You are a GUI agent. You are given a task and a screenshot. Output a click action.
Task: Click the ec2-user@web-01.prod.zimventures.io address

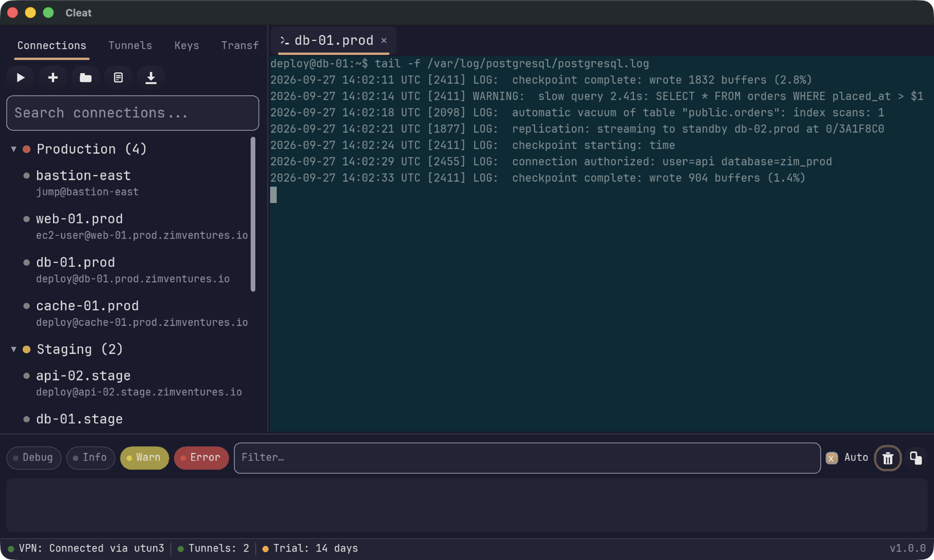pos(142,236)
